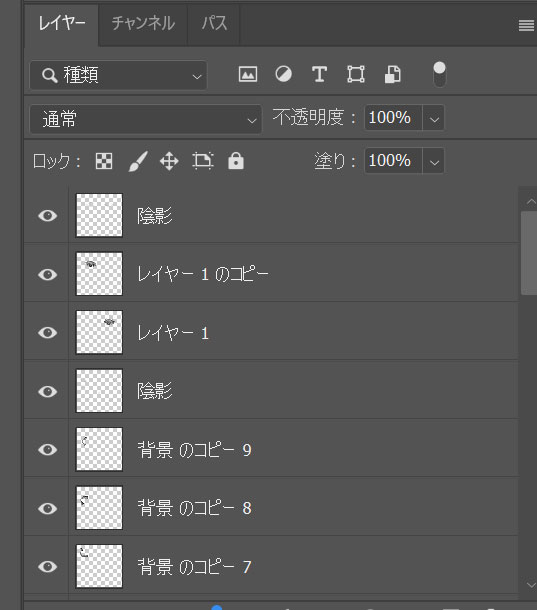Hide the 陰影 layer below レイヤー 1
The image size is (537, 610).
[x=47, y=391]
